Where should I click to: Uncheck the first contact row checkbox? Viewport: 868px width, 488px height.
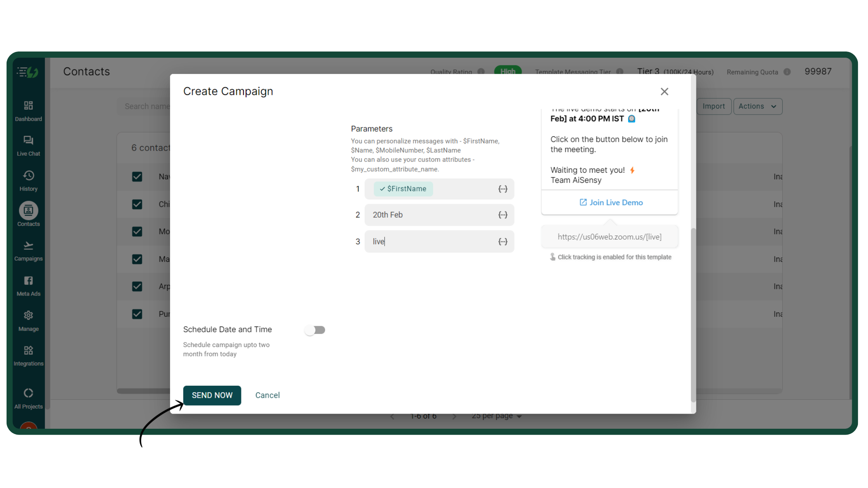pos(137,177)
